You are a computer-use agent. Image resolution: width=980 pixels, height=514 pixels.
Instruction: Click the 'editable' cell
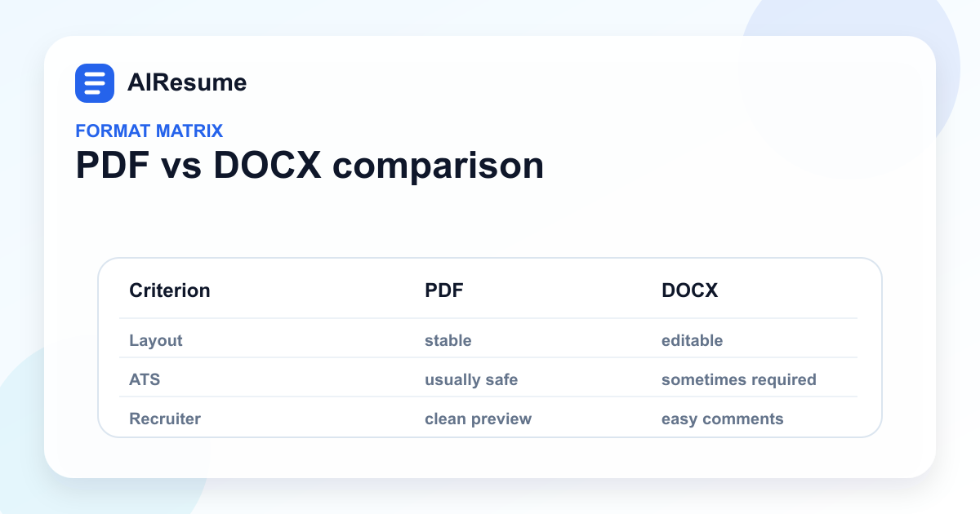(692, 340)
